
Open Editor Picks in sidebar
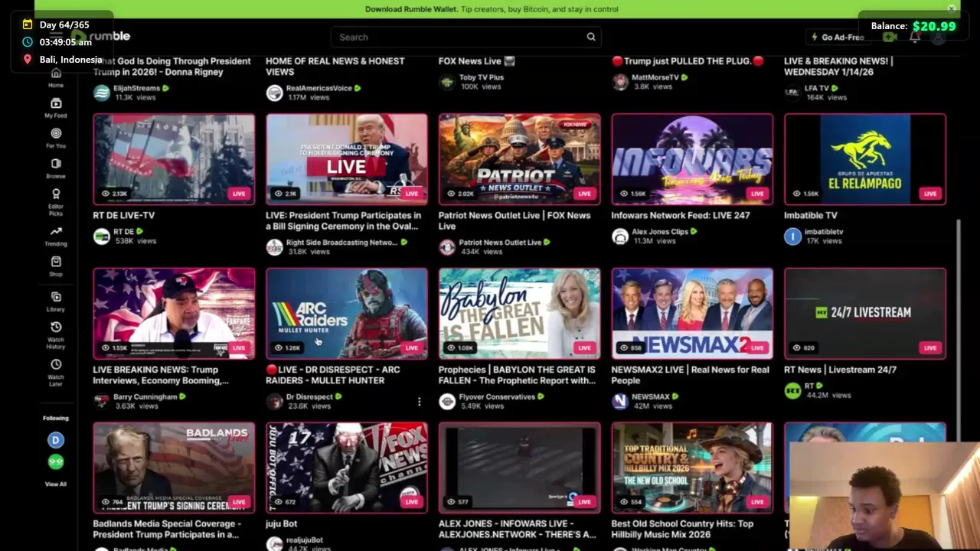(56, 201)
